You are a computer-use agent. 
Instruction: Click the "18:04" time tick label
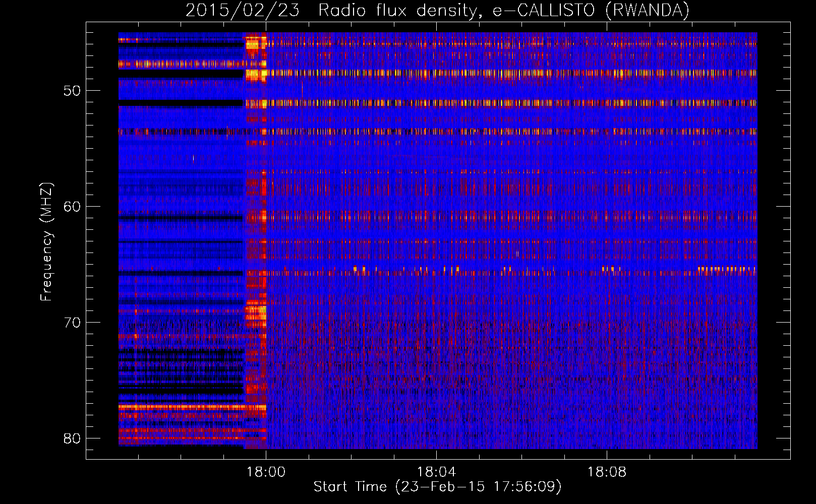[436, 472]
